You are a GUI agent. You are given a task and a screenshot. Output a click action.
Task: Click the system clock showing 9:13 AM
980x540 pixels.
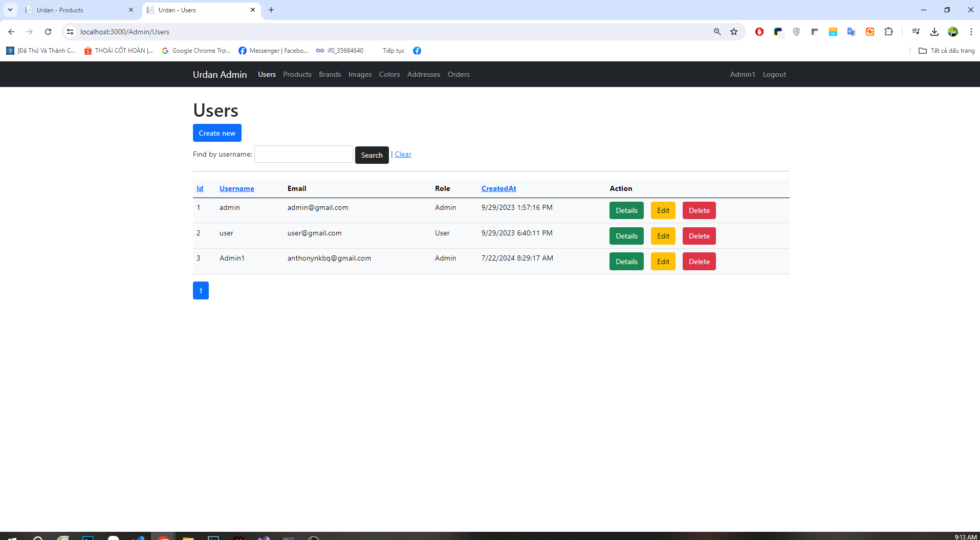point(965,537)
